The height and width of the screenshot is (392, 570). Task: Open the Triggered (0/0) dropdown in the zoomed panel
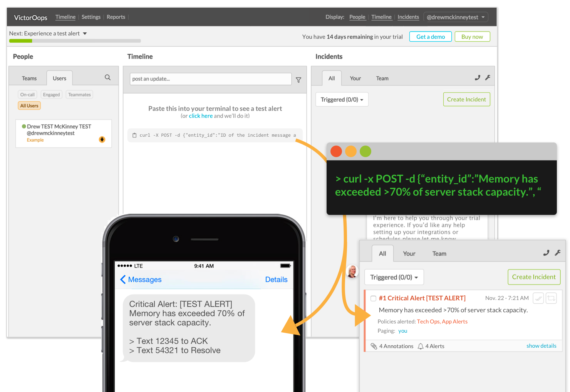(x=394, y=277)
